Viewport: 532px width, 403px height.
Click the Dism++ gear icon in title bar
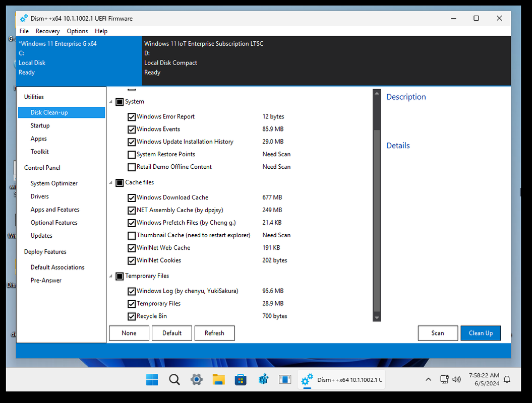coord(24,18)
